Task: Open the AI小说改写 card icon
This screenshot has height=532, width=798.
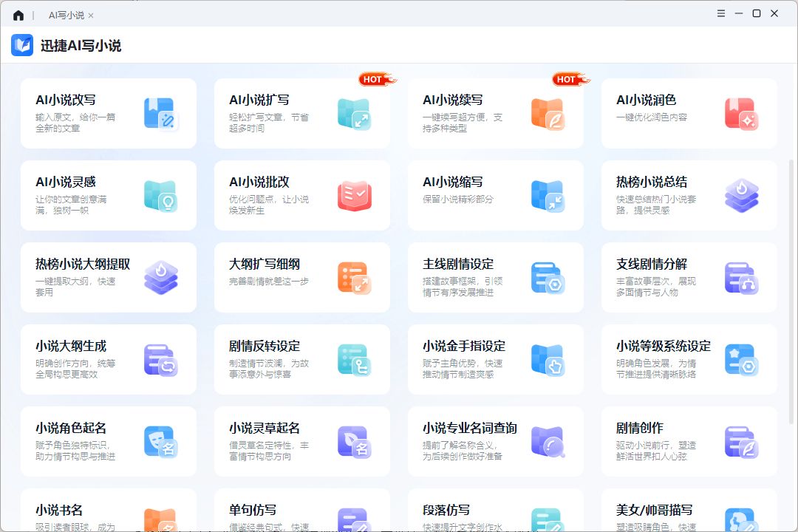Action: (x=160, y=114)
